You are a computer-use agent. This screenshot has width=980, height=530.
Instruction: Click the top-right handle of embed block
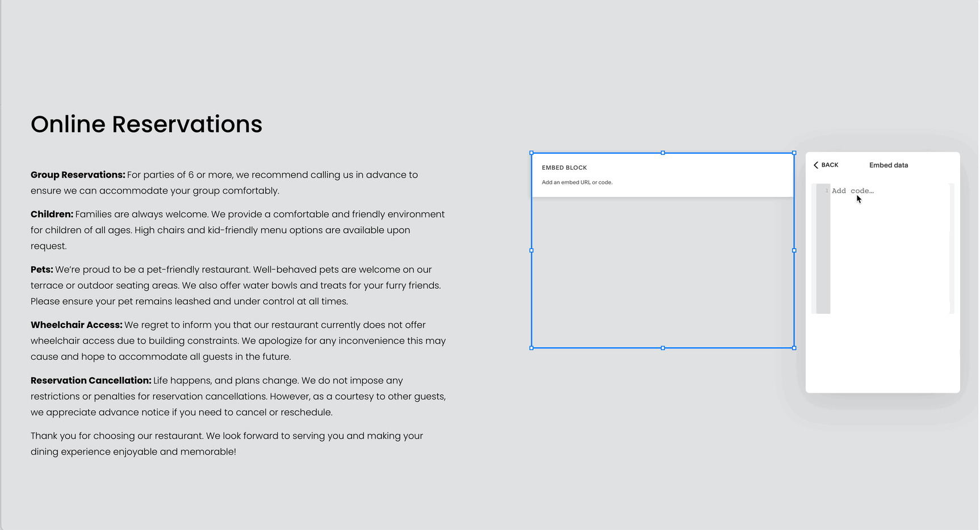coord(794,153)
